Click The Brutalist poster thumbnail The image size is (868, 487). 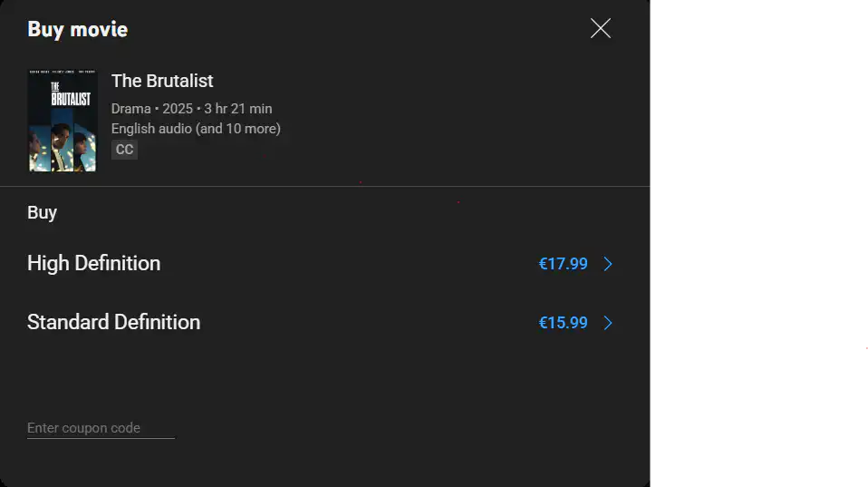63,121
